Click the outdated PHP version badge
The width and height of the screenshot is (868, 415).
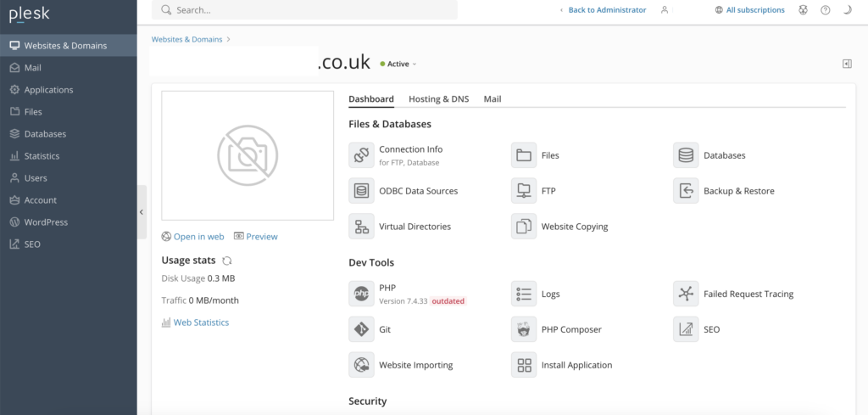coord(448,301)
